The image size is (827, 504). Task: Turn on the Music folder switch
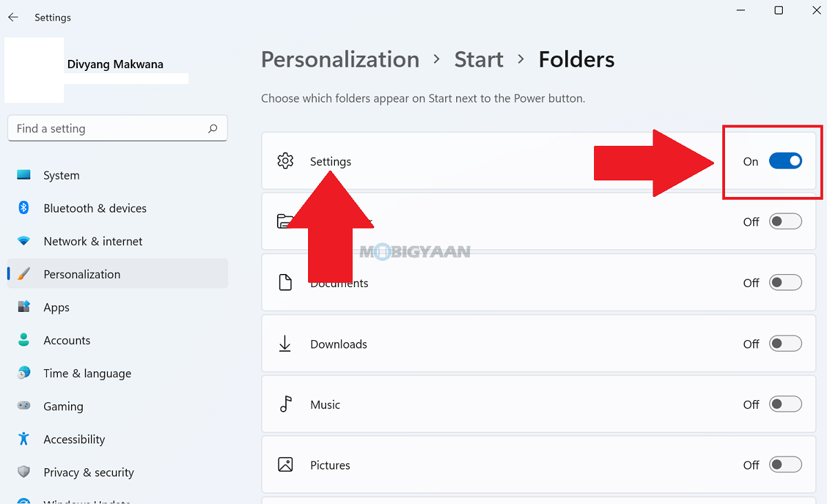coord(785,404)
